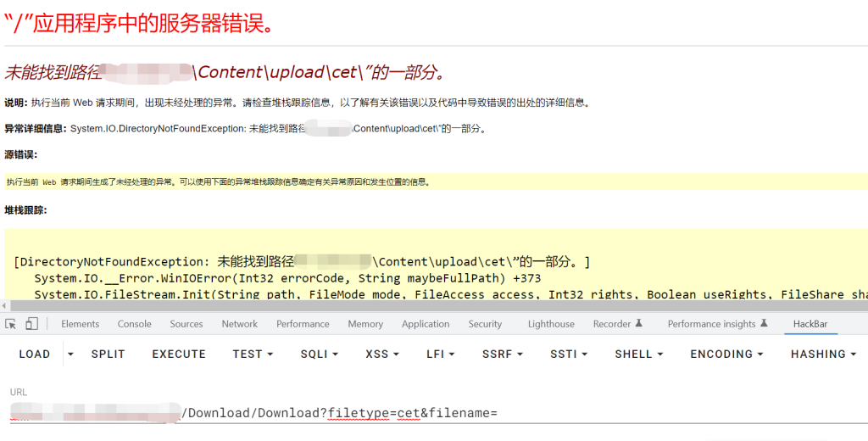Click the SPLIT button
The width and height of the screenshot is (868, 441).
pos(108,354)
